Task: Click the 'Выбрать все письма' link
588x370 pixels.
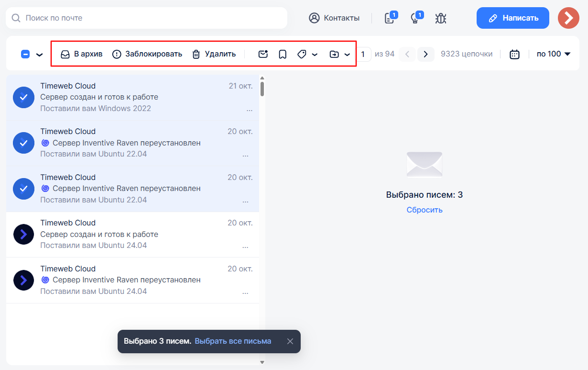Action: (x=233, y=341)
